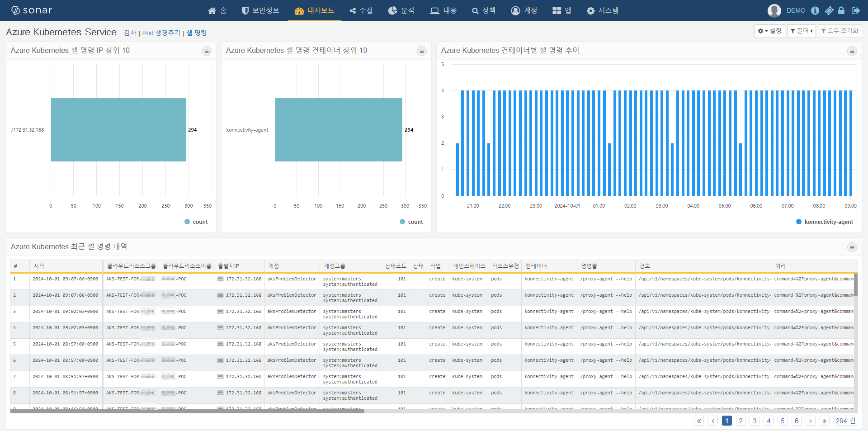Click the ticket icon in header
Image resolution: width=868 pixels, height=431 pixels.
pyautogui.click(x=829, y=10)
